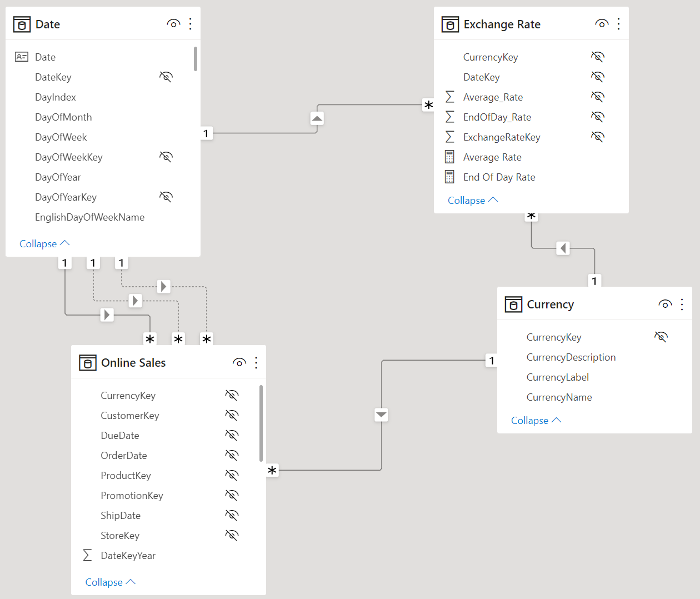Click the Online Sales table icon
The height and width of the screenshot is (599, 700).
click(88, 362)
